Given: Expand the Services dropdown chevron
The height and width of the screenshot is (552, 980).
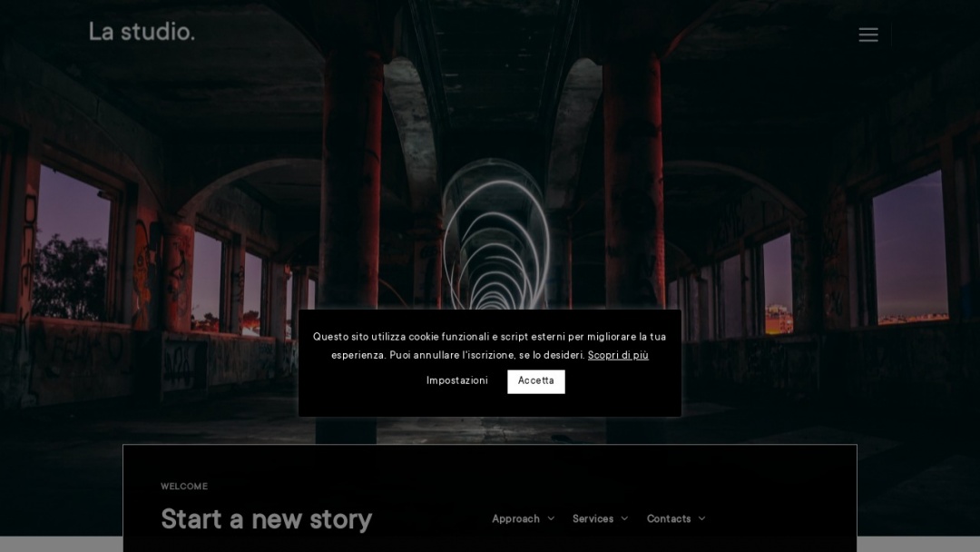Looking at the screenshot, I should click(625, 519).
